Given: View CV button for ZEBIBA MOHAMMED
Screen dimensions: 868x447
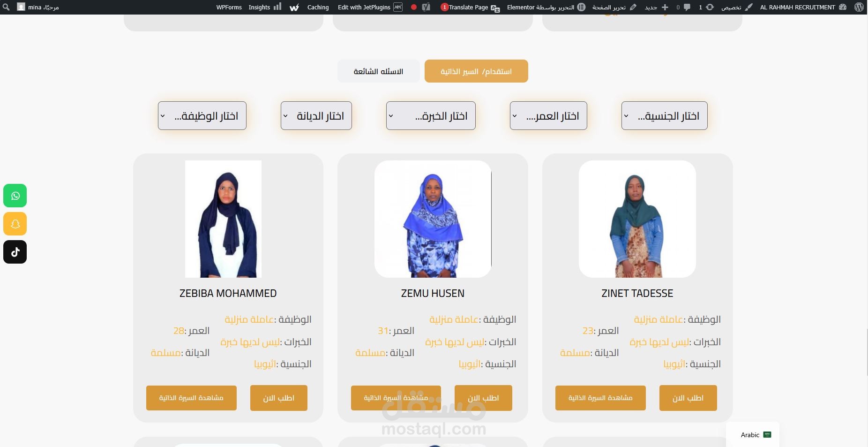Looking at the screenshot, I should (191, 398).
